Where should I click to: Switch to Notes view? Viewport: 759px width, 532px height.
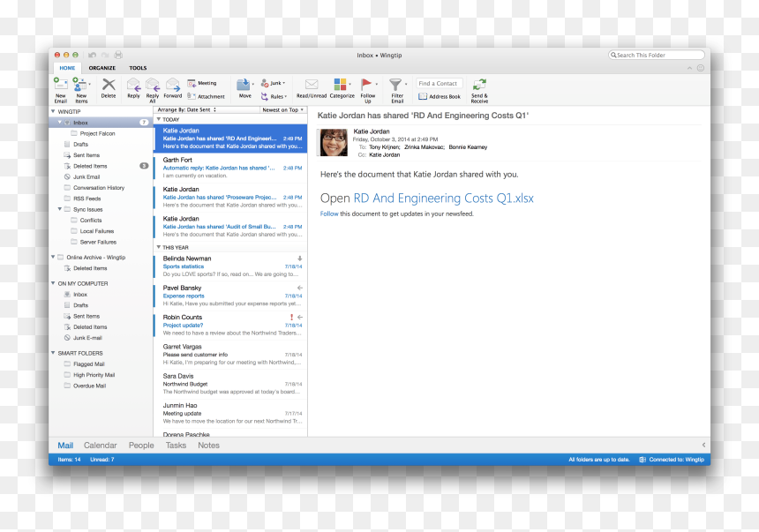tap(208, 446)
